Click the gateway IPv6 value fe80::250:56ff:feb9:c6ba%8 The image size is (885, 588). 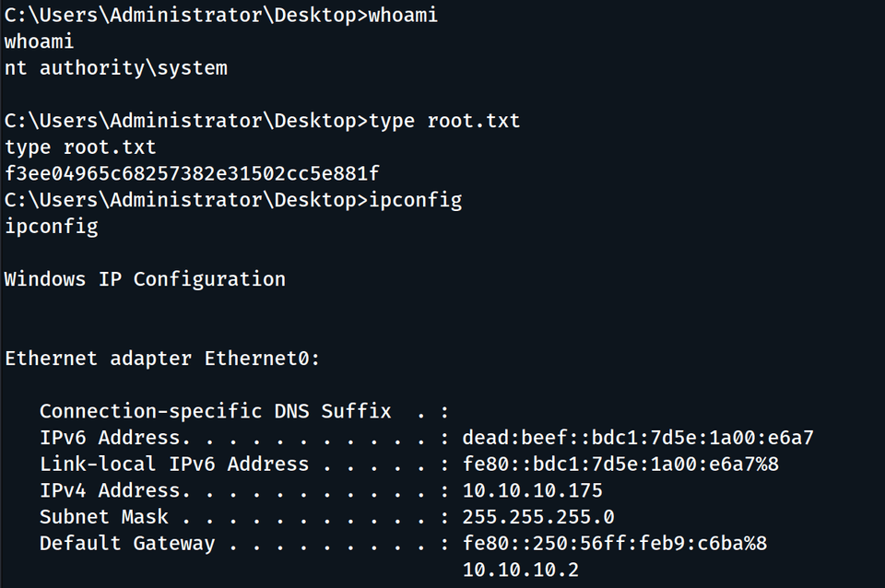click(615, 544)
